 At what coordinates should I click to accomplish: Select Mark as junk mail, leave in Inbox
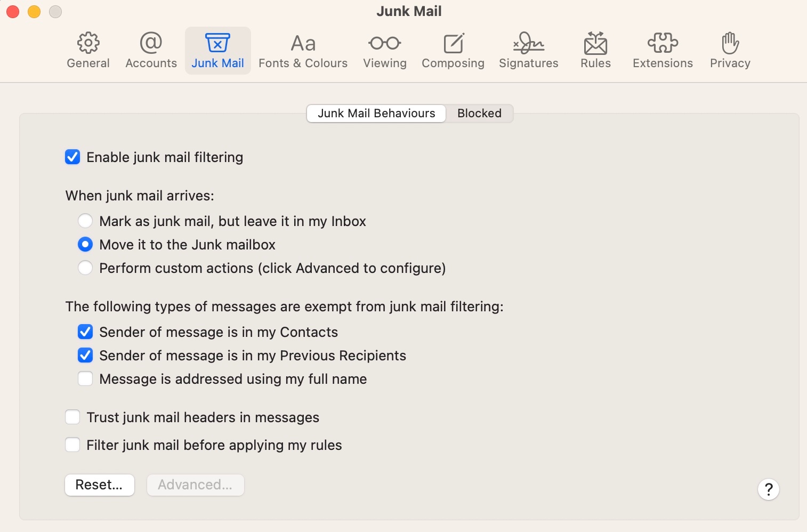click(85, 221)
